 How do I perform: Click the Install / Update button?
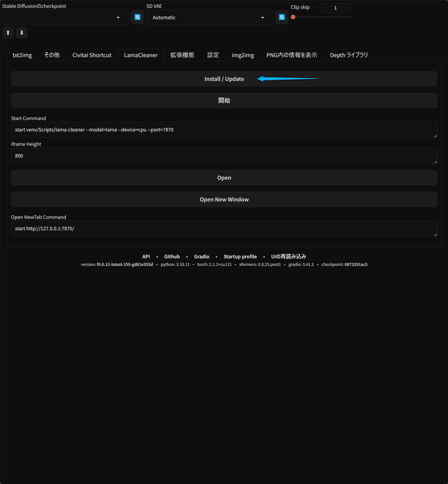[x=224, y=79]
